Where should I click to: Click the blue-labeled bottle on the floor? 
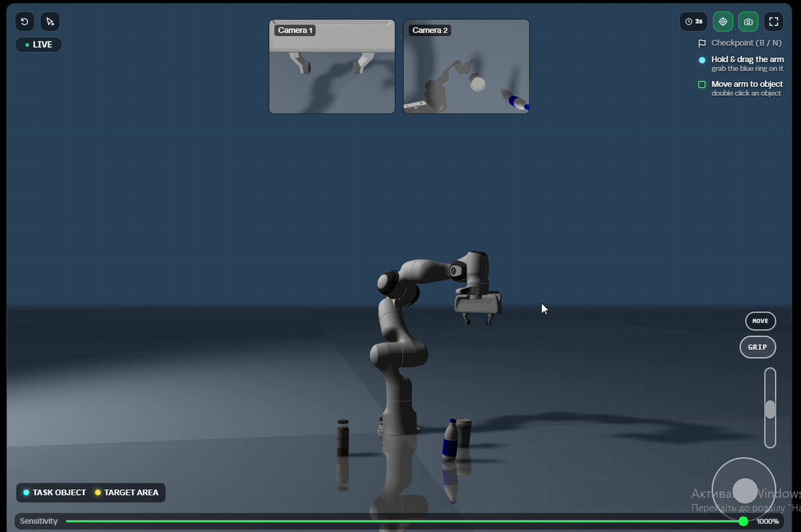[x=450, y=440]
